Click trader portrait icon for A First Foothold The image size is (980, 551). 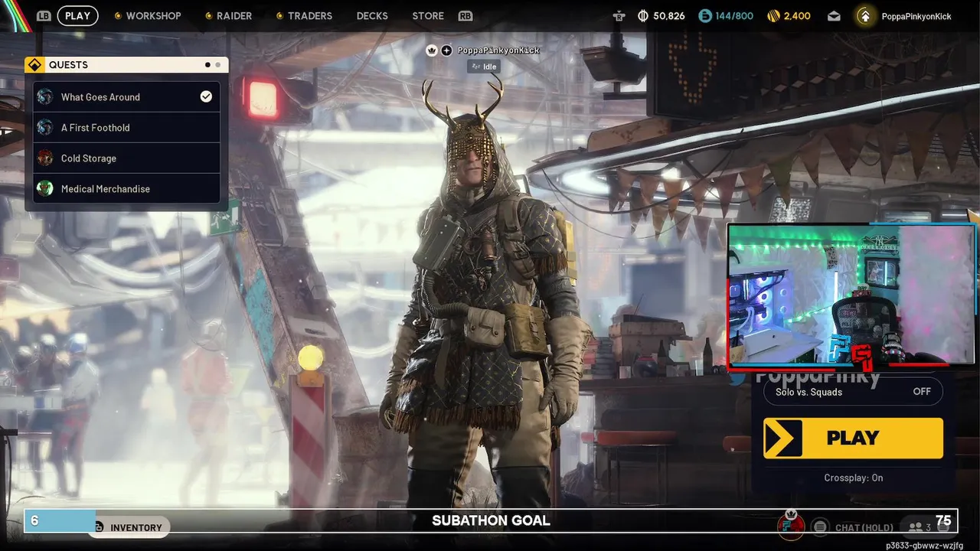[45, 128]
